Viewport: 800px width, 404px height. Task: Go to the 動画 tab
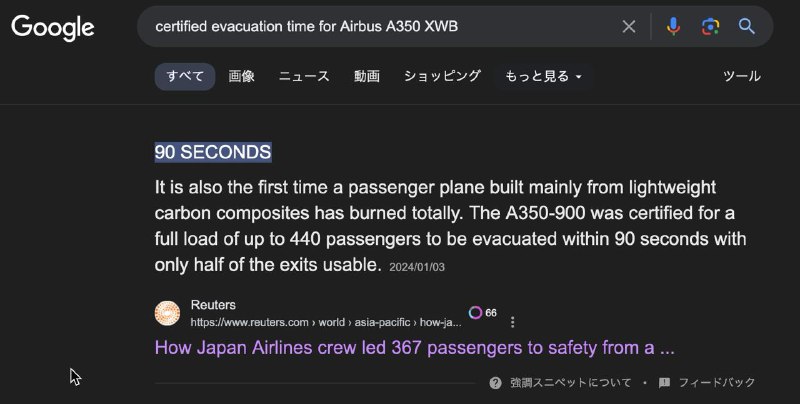[366, 77]
